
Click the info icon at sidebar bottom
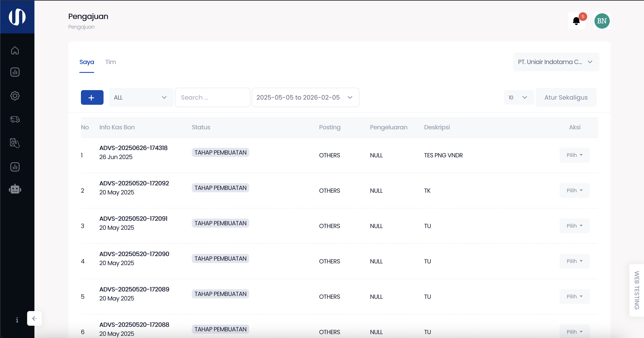click(17, 320)
